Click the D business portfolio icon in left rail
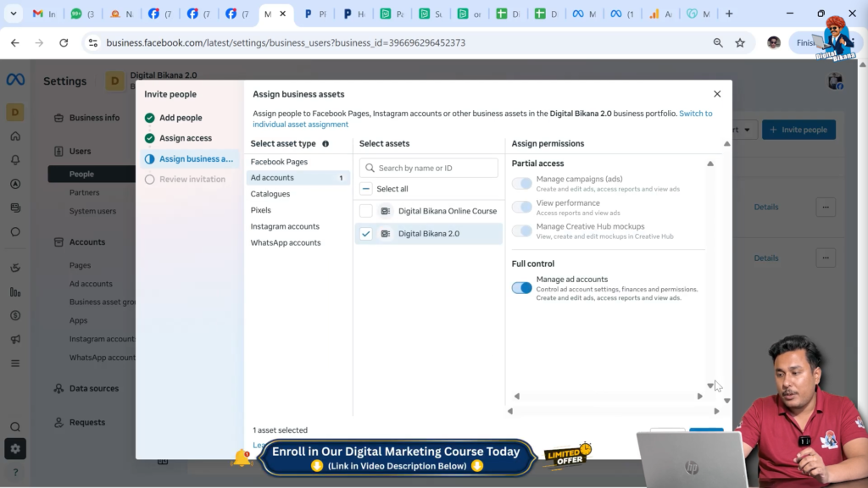The image size is (868, 488). [x=15, y=113]
